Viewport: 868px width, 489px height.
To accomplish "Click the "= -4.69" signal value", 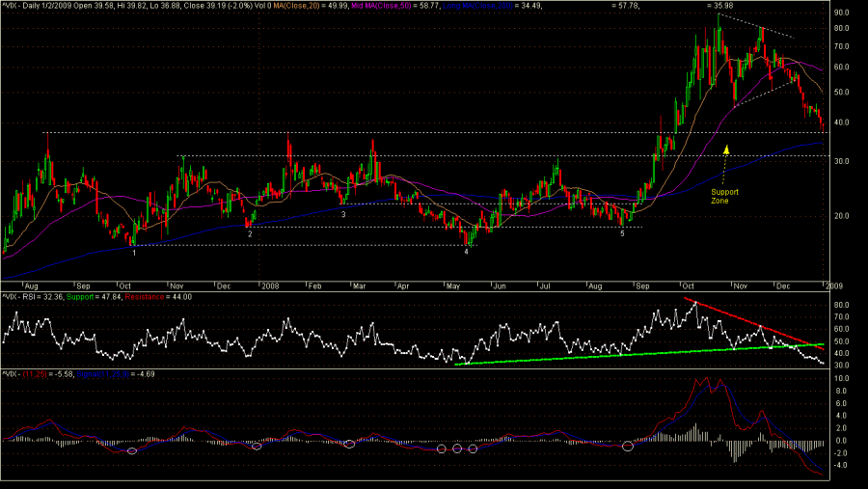I will pos(143,375).
